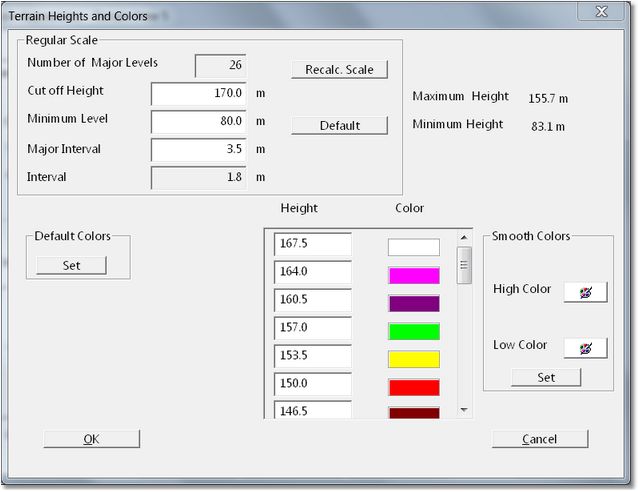Viewport: 638px width, 492px height.
Task: Open the Low Color palette picker
Action: pos(586,348)
